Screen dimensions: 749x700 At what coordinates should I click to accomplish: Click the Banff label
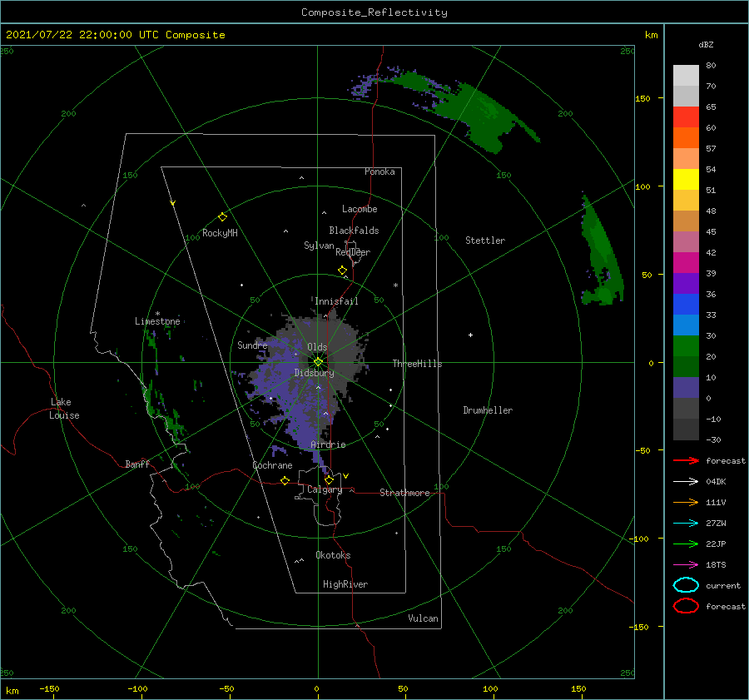(137, 464)
